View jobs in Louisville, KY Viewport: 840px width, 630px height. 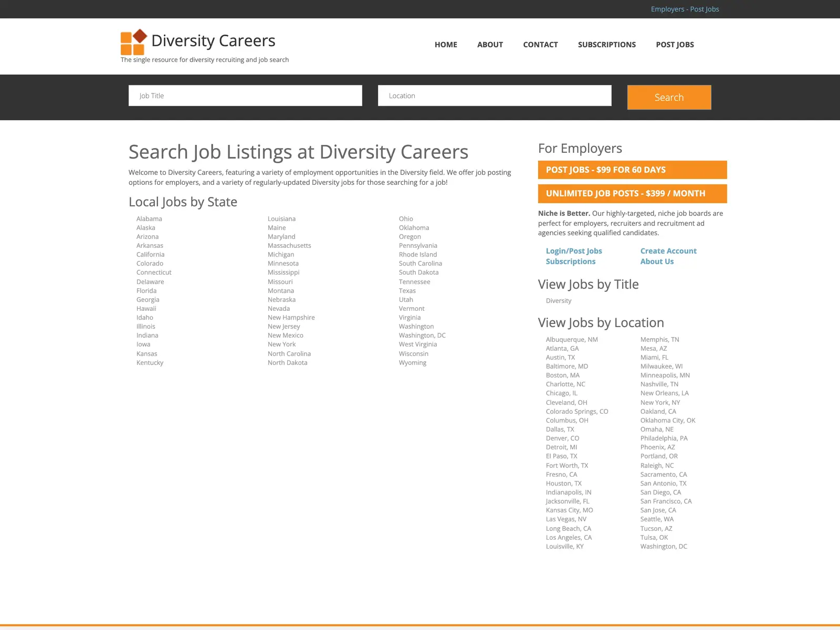tap(565, 547)
